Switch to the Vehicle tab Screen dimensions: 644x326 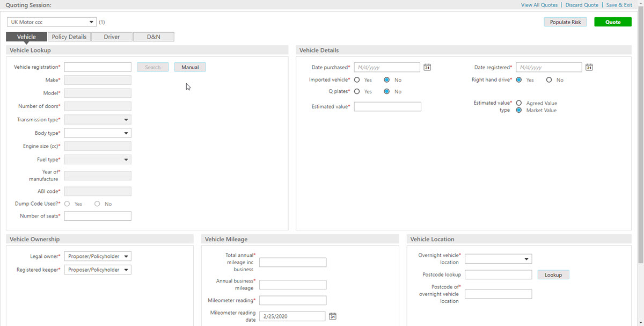[26, 37]
